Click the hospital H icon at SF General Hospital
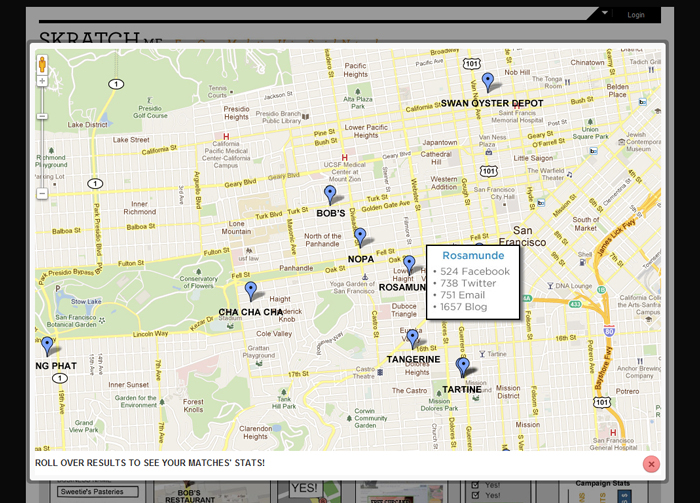The height and width of the screenshot is (503, 700). (613, 432)
